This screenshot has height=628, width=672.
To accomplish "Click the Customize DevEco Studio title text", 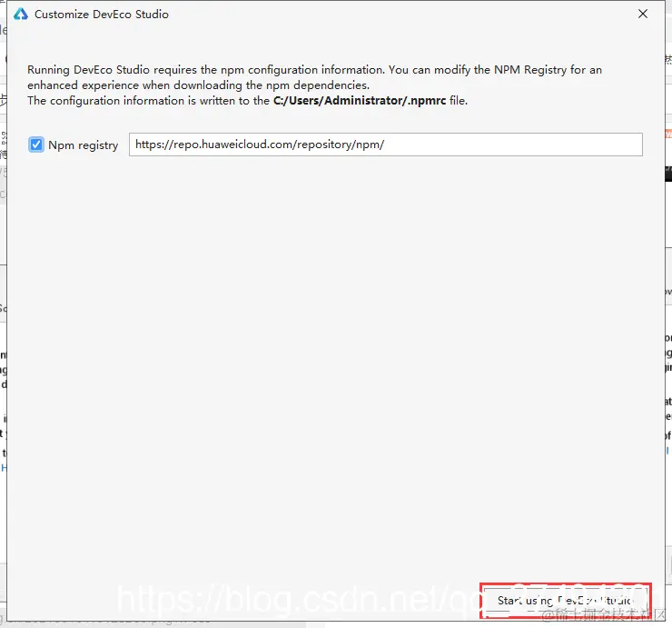I will pos(102,15).
